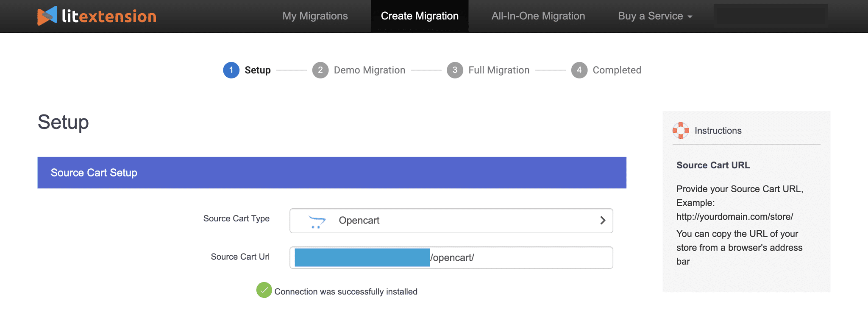Click the Source Cart Url label
868x313 pixels.
pyautogui.click(x=240, y=257)
